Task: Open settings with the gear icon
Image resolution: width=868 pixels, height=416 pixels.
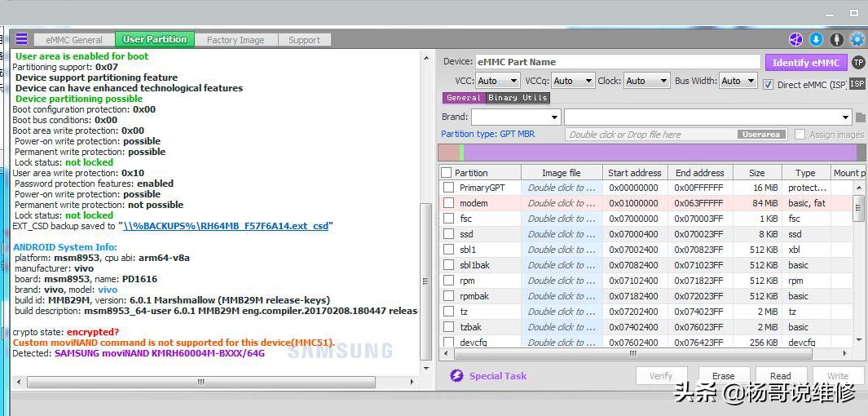Action: tap(857, 39)
